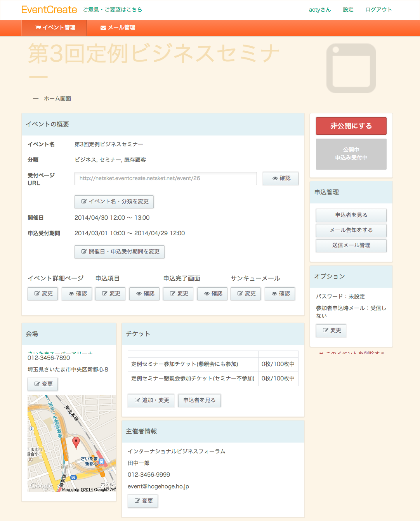The width and height of the screenshot is (420, 521).
Task: Click the large calendar icon in header
Action: click(351, 68)
